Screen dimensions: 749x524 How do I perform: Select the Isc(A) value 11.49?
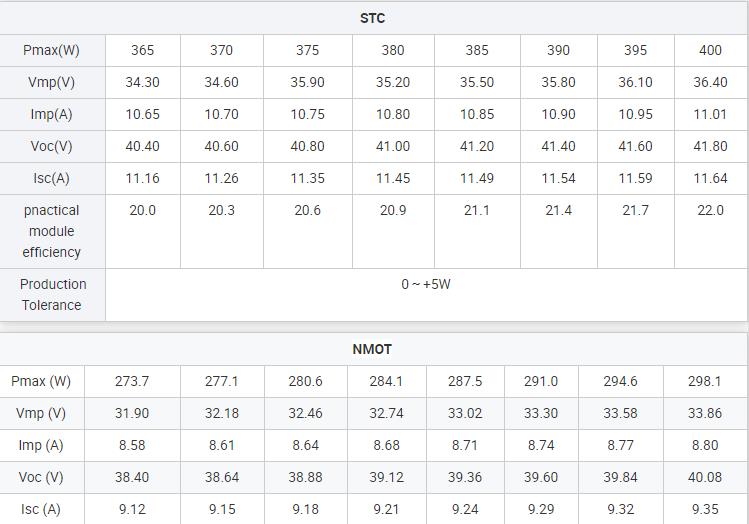tap(477, 178)
